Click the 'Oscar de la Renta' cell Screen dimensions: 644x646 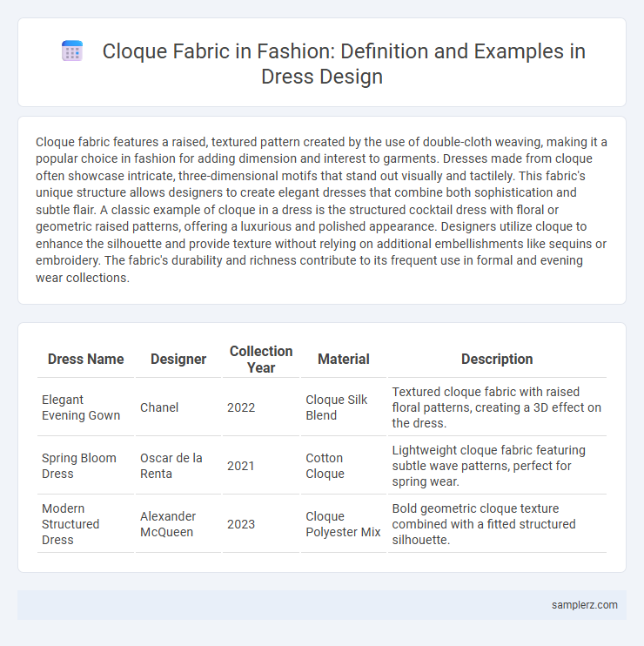click(178, 466)
